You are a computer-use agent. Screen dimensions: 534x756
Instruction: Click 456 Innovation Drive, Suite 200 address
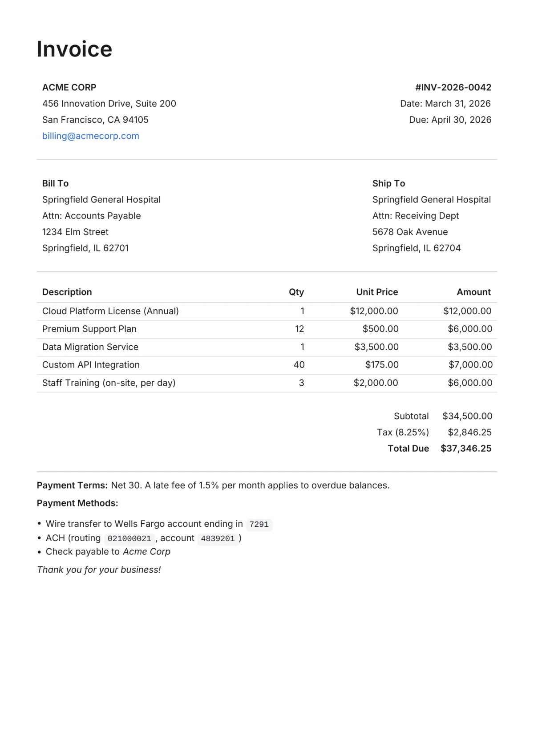click(109, 104)
